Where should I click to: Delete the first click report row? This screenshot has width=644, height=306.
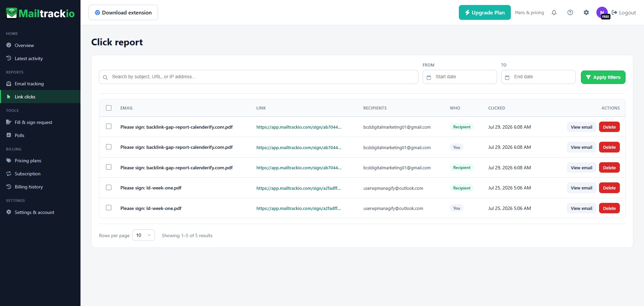click(x=609, y=127)
